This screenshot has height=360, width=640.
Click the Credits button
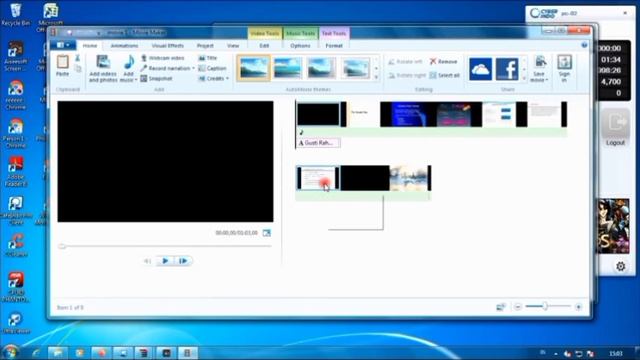coord(211,78)
